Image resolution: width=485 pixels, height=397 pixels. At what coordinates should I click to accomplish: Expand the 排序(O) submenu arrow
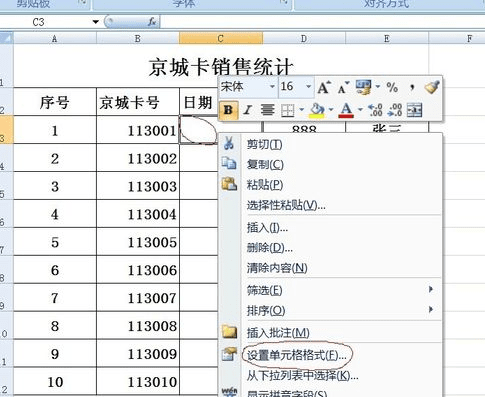(431, 309)
